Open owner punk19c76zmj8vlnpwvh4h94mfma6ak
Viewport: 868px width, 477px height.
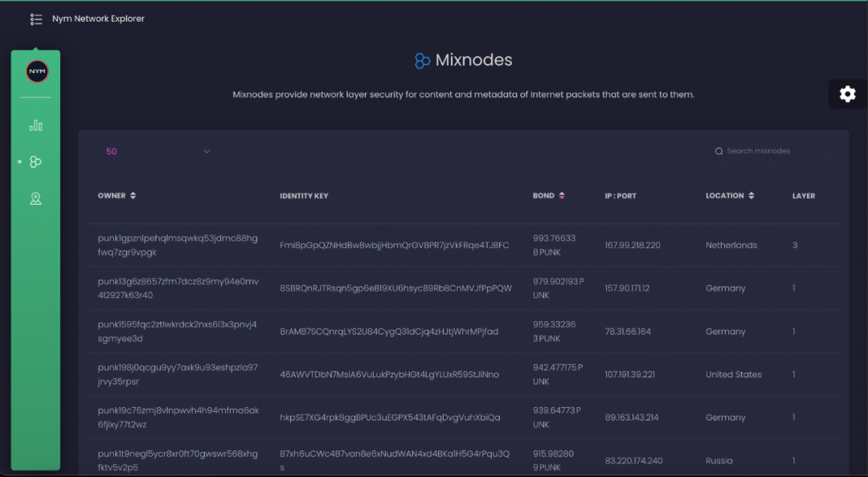[x=178, y=418]
